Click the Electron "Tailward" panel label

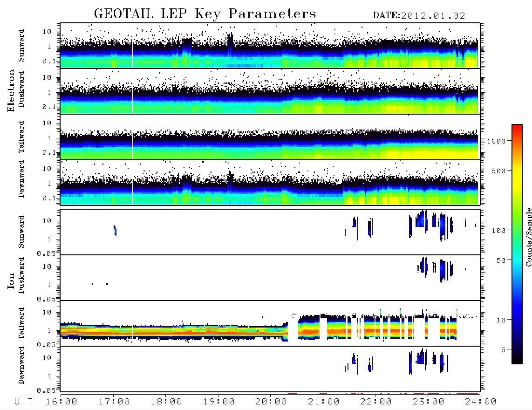(x=21, y=137)
